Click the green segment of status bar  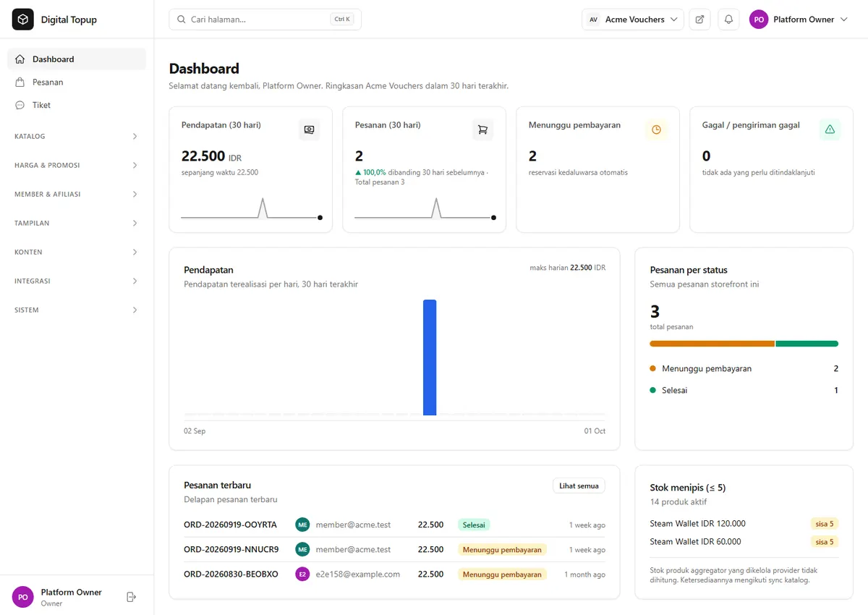point(807,344)
